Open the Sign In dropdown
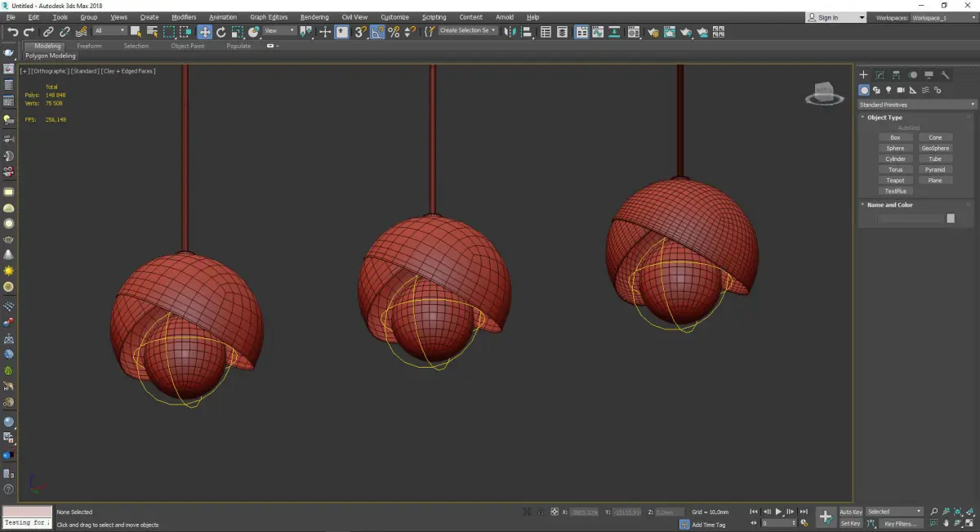The height and width of the screenshot is (532, 980). pyautogui.click(x=836, y=17)
